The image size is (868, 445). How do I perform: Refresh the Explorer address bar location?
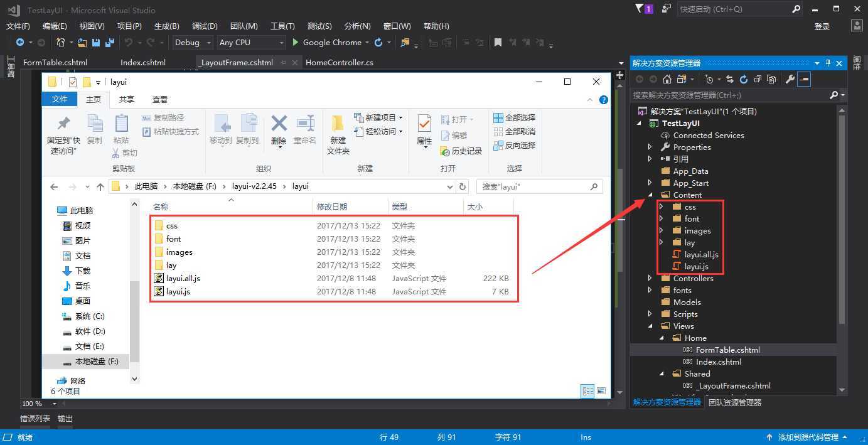click(463, 186)
